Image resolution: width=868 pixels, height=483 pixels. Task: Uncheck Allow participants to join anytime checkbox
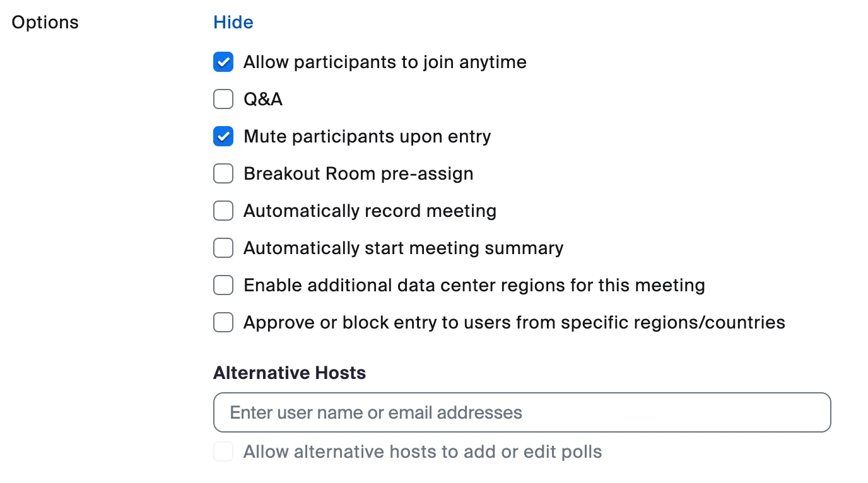coord(223,62)
